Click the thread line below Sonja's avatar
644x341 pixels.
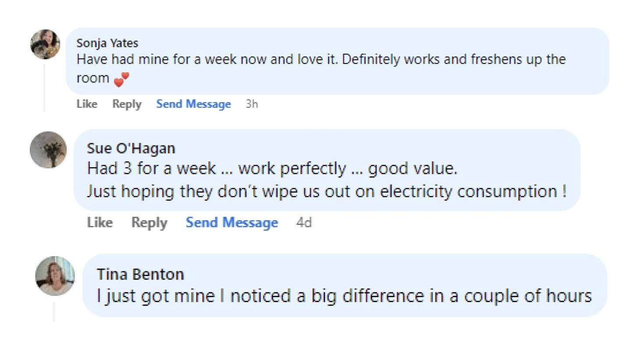(44, 88)
